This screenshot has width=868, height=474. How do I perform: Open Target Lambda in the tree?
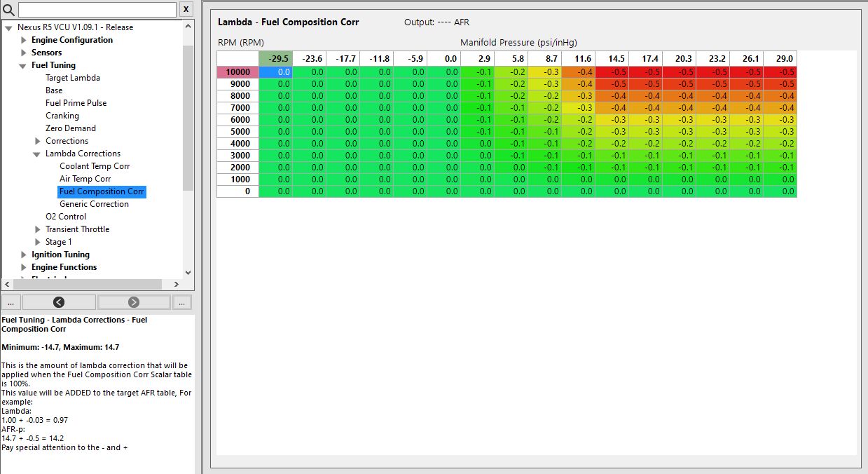click(x=73, y=78)
